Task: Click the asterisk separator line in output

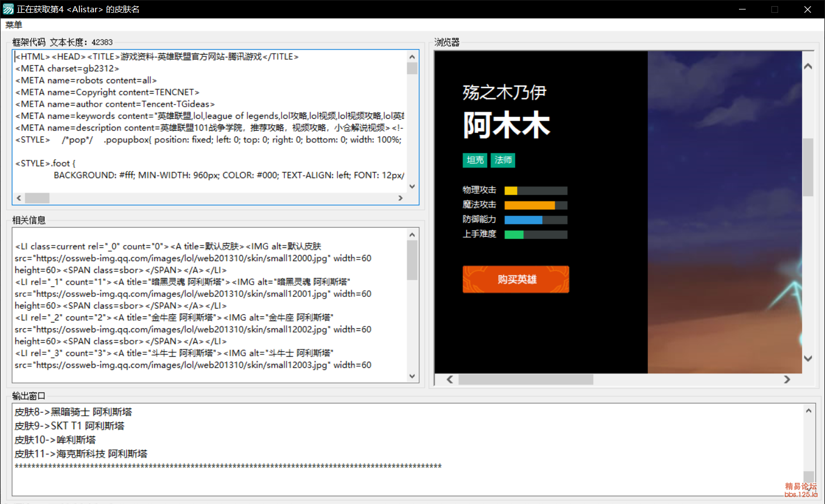Action: point(228,466)
